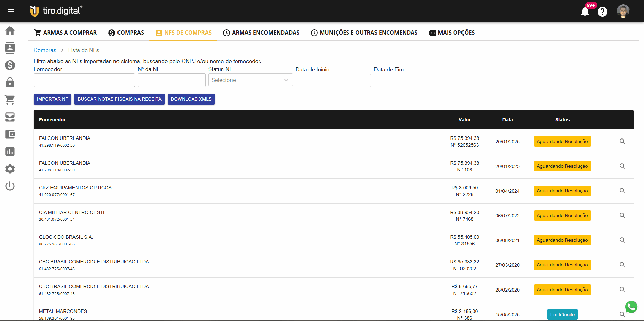Screen dimensions: 644x321
Task: Select the contacts card icon in sidebar
Action: 10,48
